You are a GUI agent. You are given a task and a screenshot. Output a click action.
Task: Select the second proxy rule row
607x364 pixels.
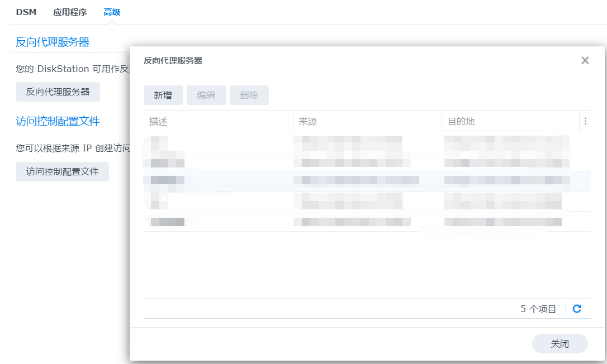366,161
